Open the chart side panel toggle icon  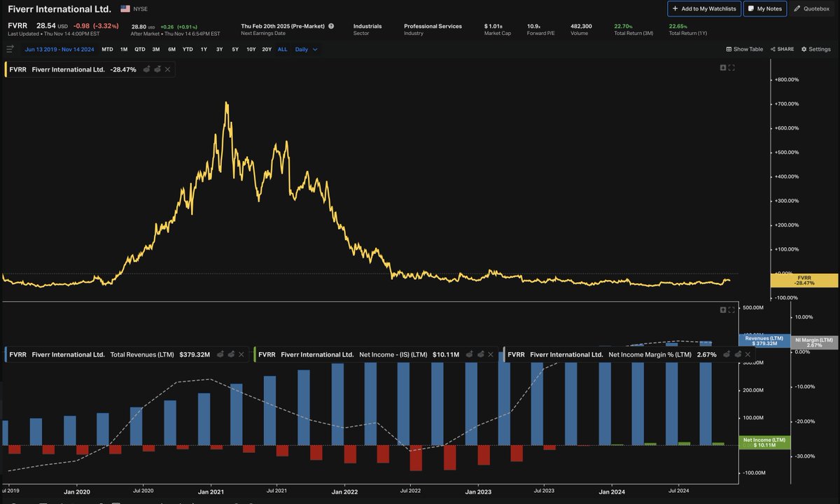point(10,49)
